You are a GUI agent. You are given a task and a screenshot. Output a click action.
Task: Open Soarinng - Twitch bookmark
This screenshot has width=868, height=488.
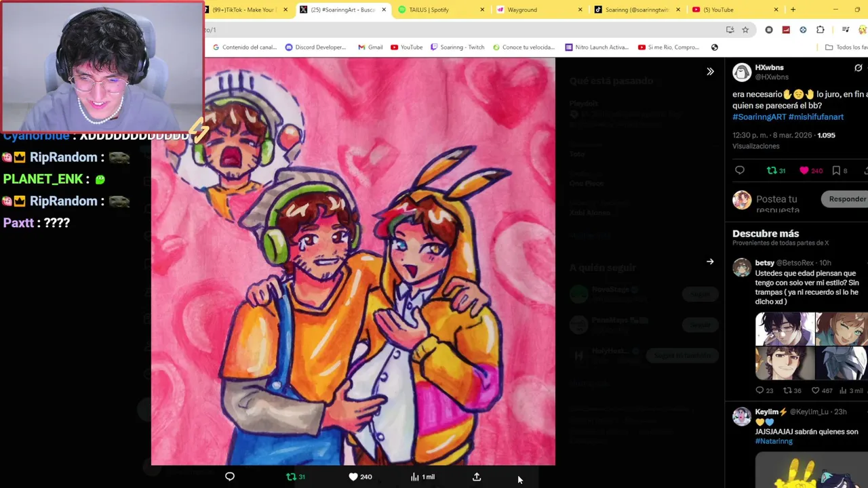coord(457,47)
